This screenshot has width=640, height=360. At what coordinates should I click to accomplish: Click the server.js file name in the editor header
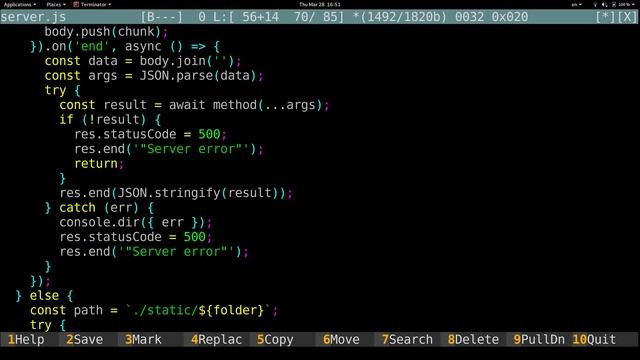pos(33,17)
